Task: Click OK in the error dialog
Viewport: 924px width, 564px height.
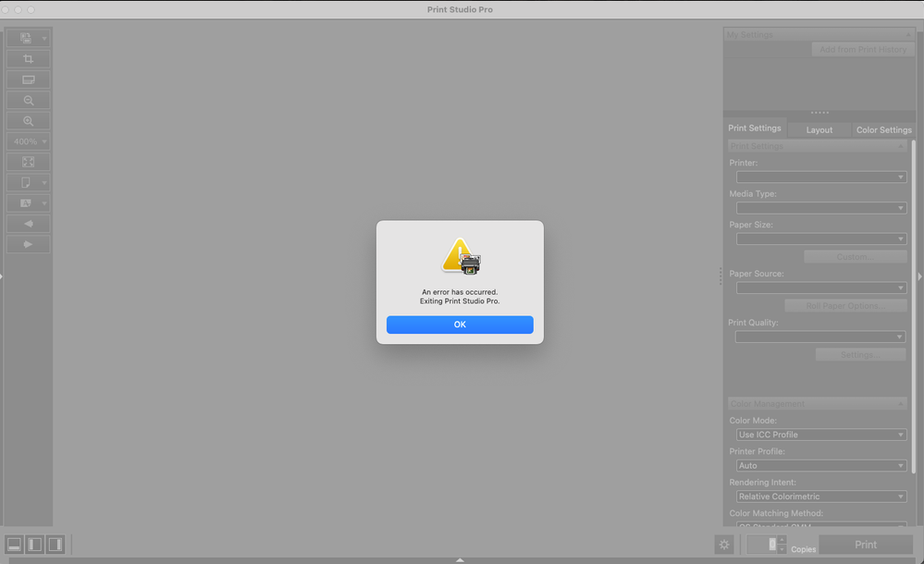Action: [x=460, y=325]
